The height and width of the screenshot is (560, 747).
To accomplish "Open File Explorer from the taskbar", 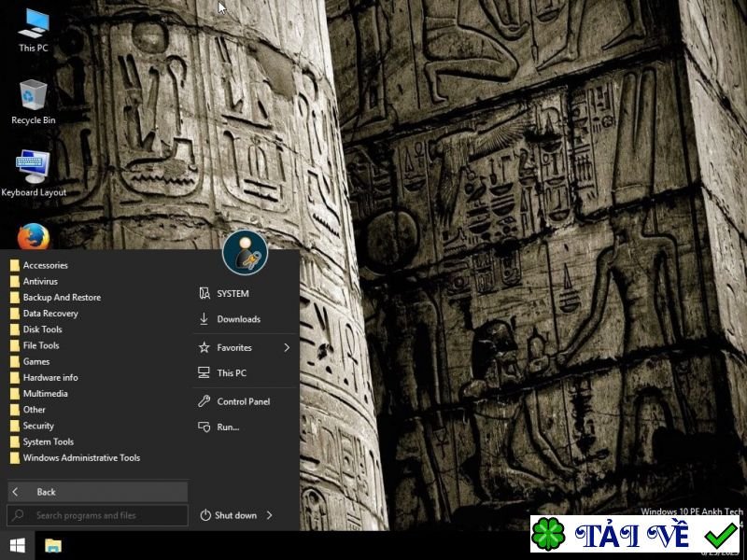I will click(53, 545).
